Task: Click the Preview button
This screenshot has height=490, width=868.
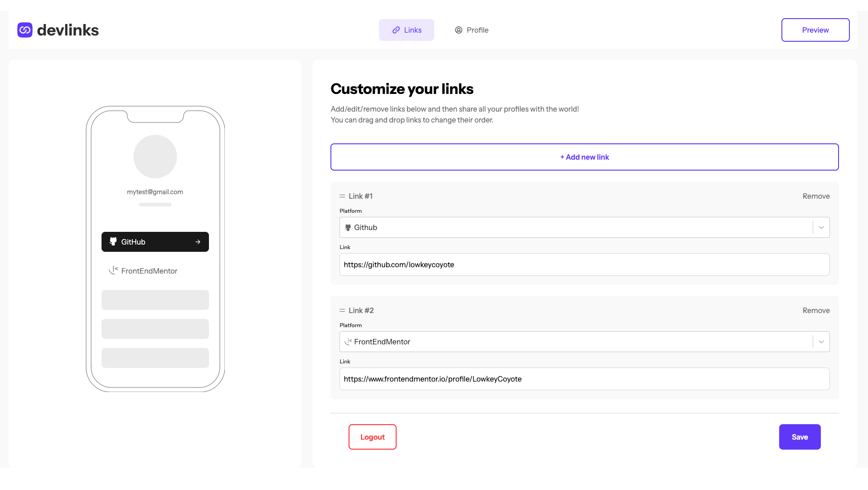Action: tap(815, 30)
